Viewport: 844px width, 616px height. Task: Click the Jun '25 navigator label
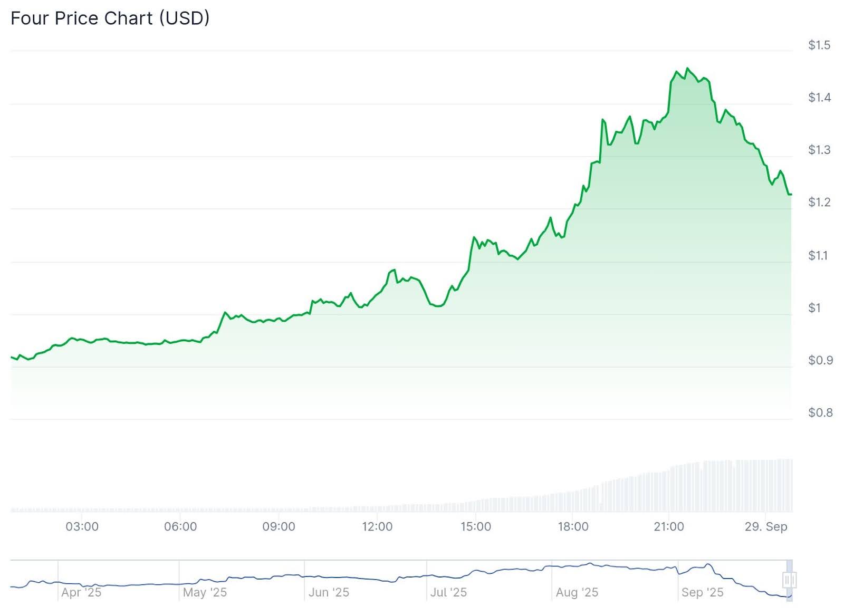pos(329,592)
